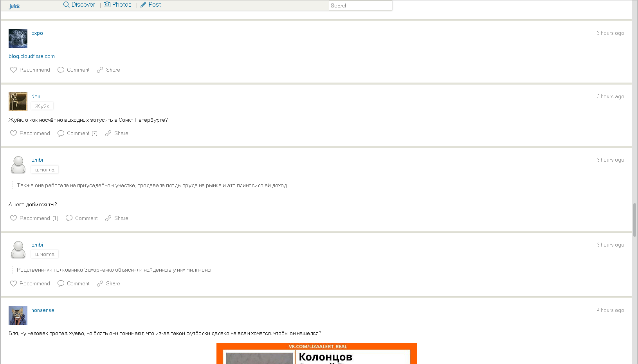This screenshot has width=638, height=364.
Task: Open шмогла tag on the Захарченко post
Action: (45, 254)
